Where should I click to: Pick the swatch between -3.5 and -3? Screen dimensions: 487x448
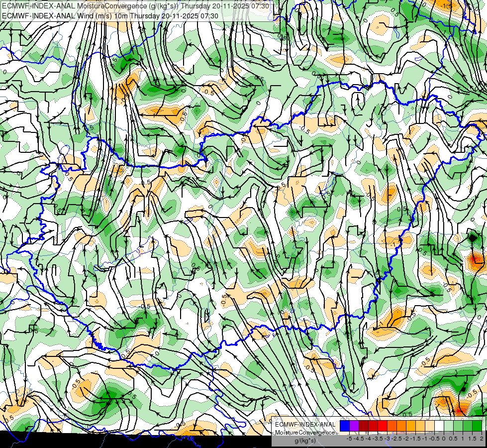coord(383,426)
